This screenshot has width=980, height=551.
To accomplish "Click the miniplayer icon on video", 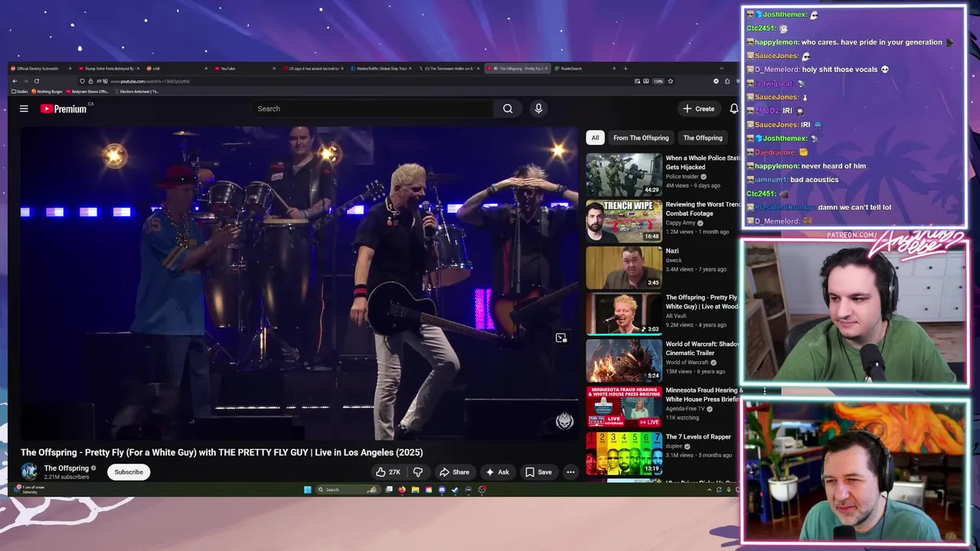I will tap(561, 337).
